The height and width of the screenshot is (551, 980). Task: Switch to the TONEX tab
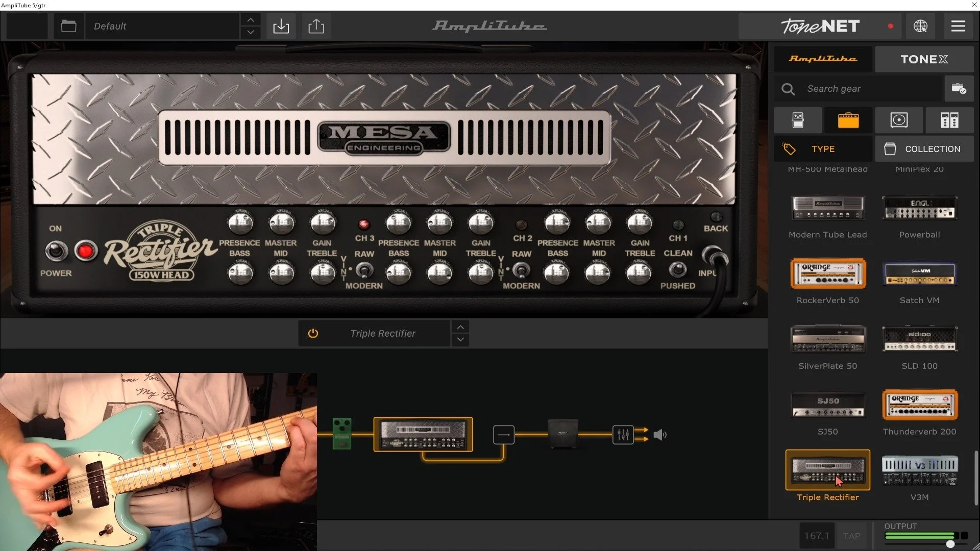[x=924, y=59]
